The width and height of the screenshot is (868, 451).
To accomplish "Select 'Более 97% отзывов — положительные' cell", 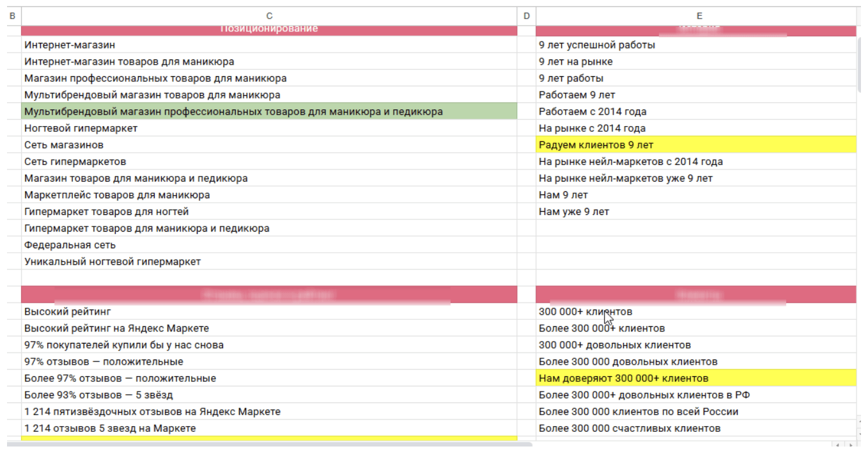I will coord(269,378).
